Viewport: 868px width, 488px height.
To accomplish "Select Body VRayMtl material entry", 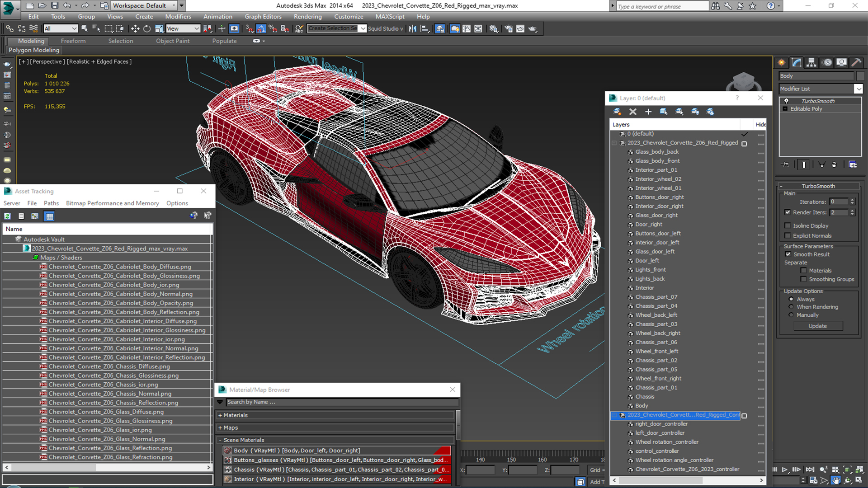I will pyautogui.click(x=337, y=450).
